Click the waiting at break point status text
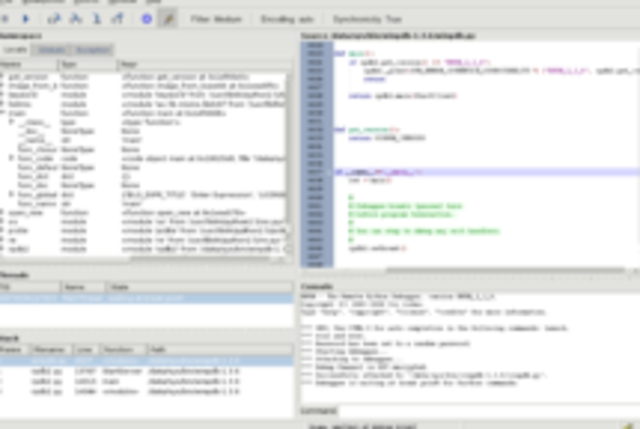 pos(362,426)
